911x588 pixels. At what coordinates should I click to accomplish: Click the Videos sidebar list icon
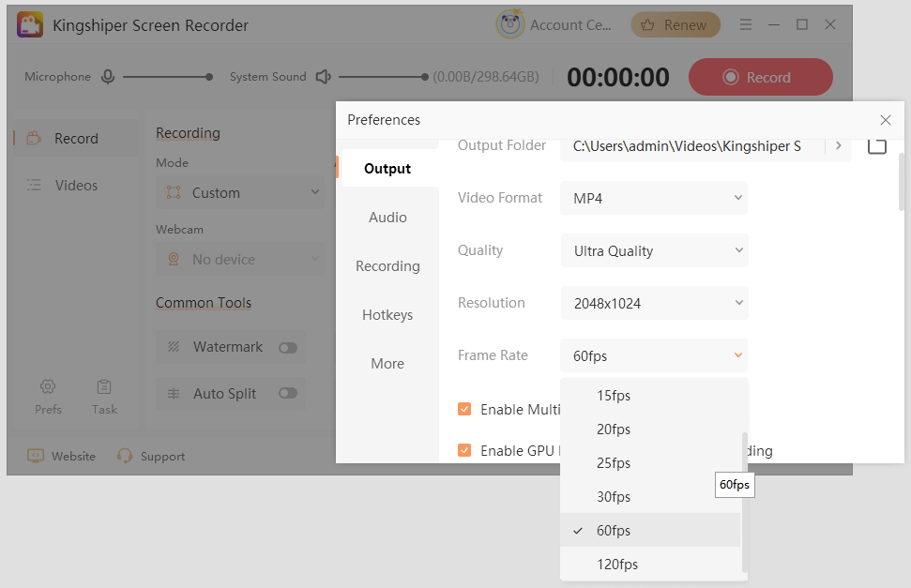coord(35,186)
